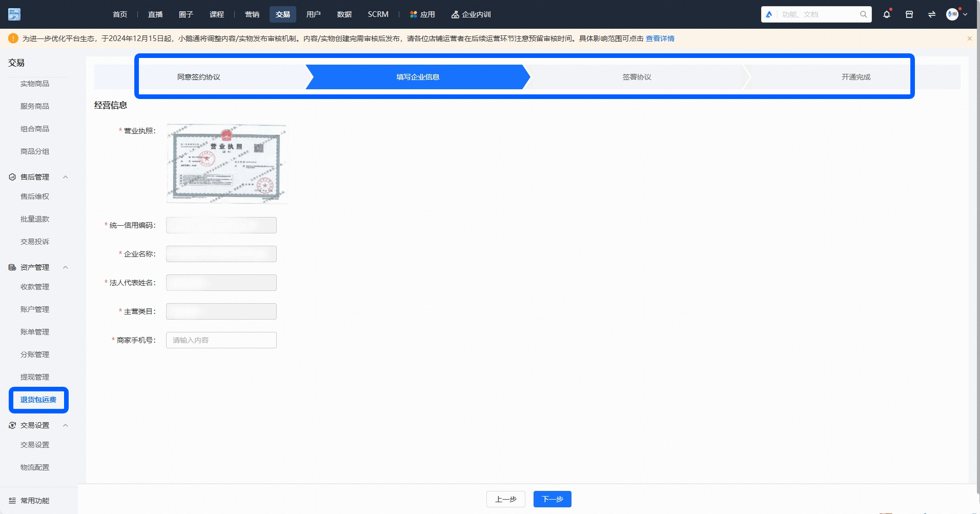Image resolution: width=980 pixels, height=514 pixels.
Task: Open 交易投诉 in sidebar
Action: coord(35,242)
